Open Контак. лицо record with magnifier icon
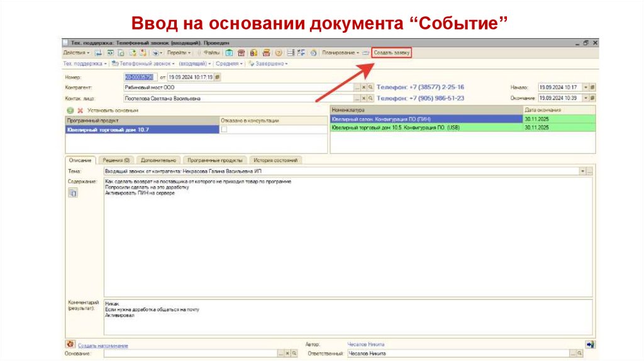Screen dimensions: 644x361 pyautogui.click(x=370, y=99)
